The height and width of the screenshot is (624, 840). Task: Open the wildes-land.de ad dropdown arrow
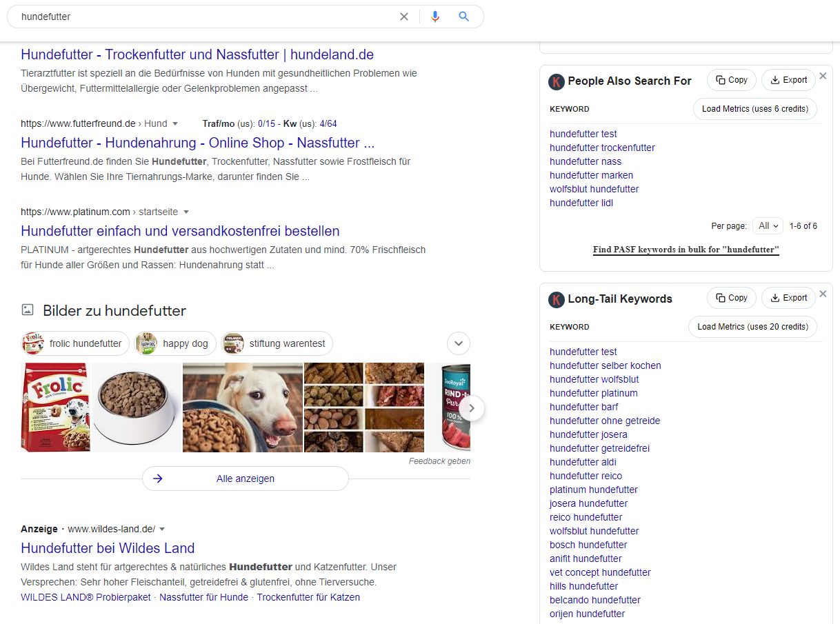tap(162, 530)
